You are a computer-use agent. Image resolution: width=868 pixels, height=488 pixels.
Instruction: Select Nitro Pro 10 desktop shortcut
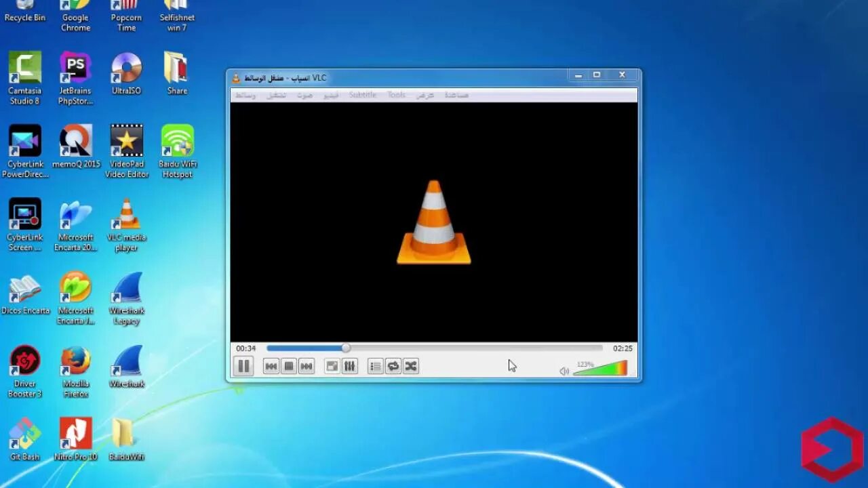point(75,439)
